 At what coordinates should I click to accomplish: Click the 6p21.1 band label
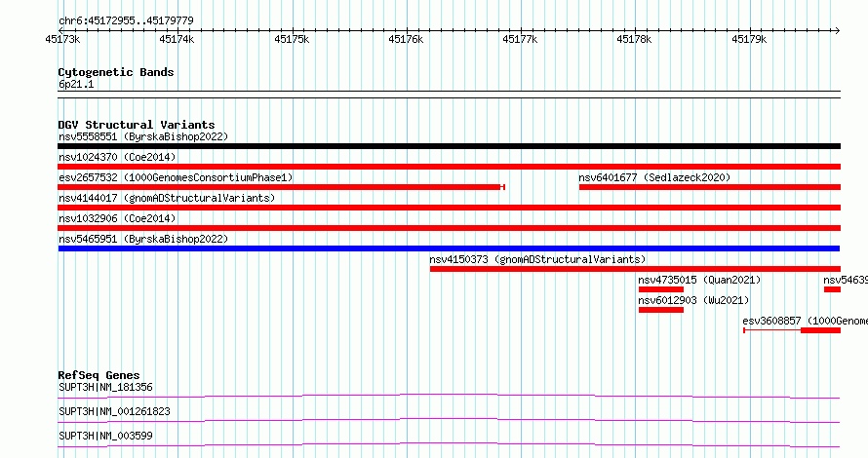point(76,84)
